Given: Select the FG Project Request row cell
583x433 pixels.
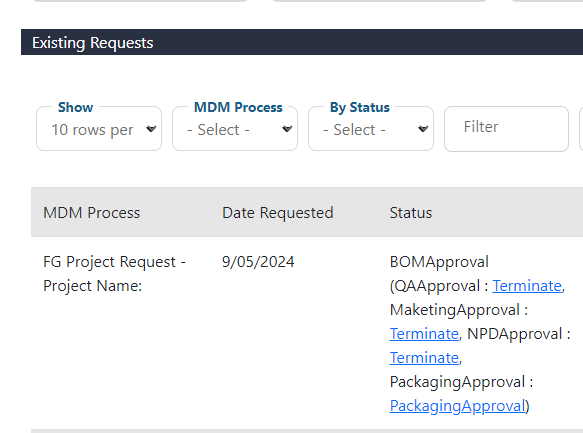Looking at the screenshot, I should pos(115,274).
